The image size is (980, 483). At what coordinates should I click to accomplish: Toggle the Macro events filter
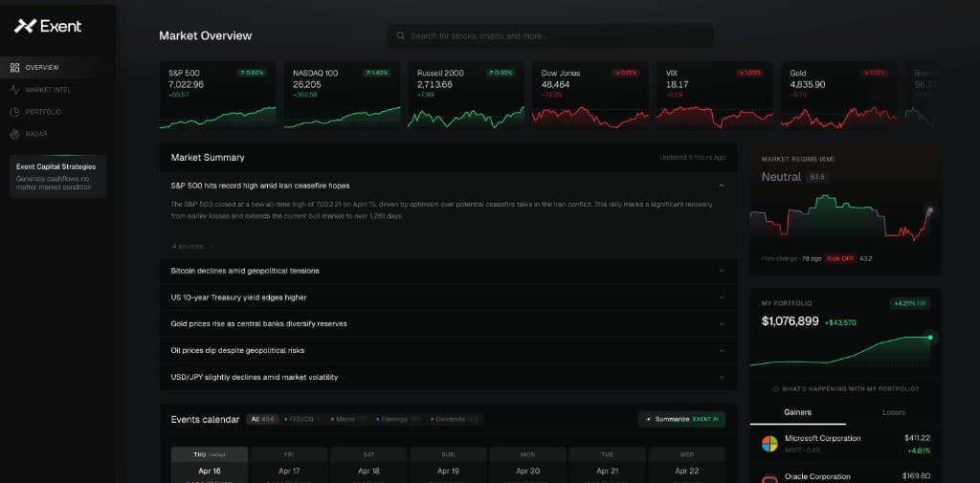pos(348,419)
